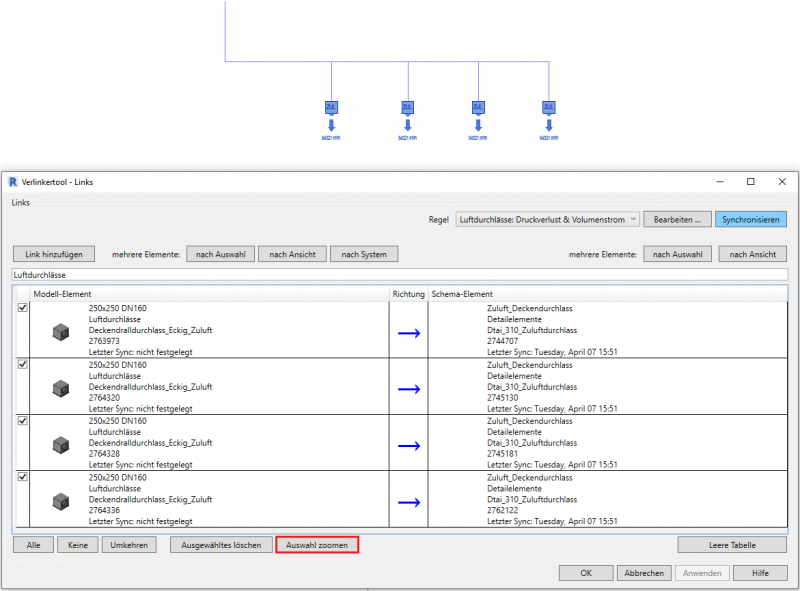The width and height of the screenshot is (800, 591).
Task: Click the Richtung column header
Action: [x=408, y=294]
